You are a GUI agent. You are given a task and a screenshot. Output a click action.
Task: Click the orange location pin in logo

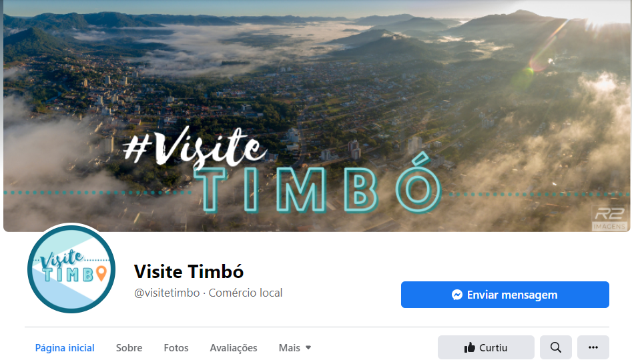[x=101, y=273]
